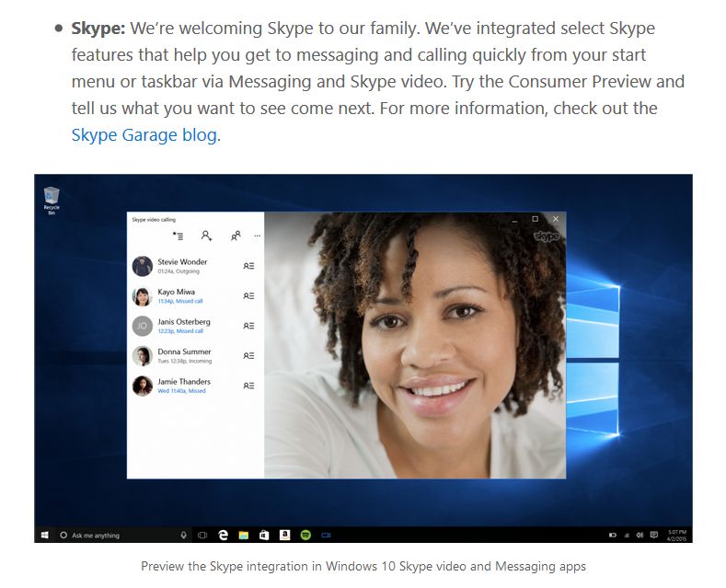Minimize the Skype video calling window
Screen dimensions: 726x588
514,219
